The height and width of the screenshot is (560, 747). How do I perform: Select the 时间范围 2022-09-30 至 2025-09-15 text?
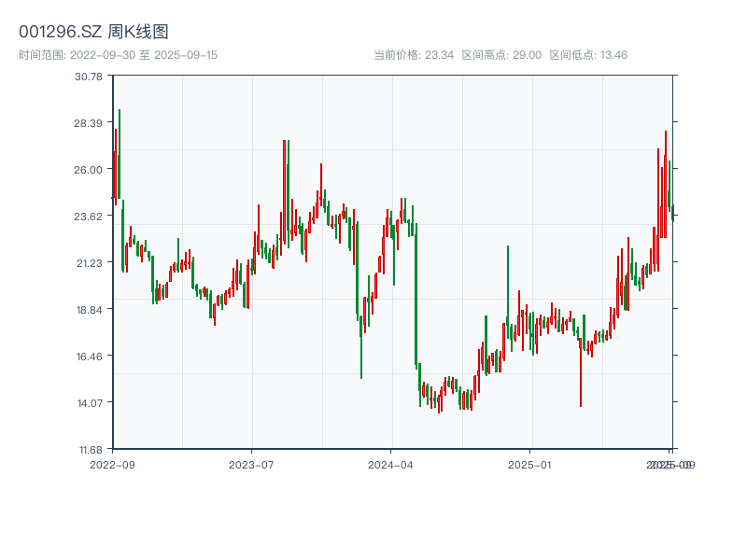point(119,55)
